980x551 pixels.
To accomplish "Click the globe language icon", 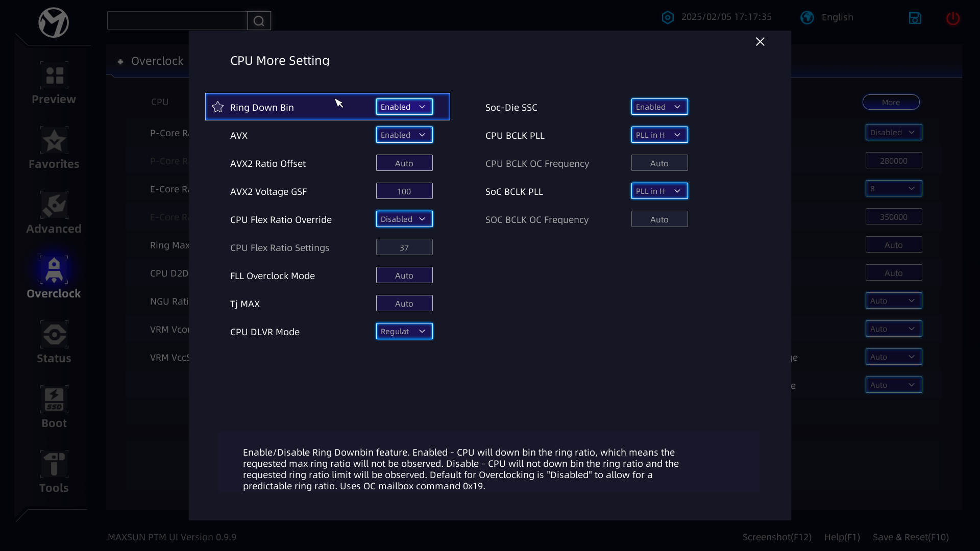I will [x=807, y=17].
